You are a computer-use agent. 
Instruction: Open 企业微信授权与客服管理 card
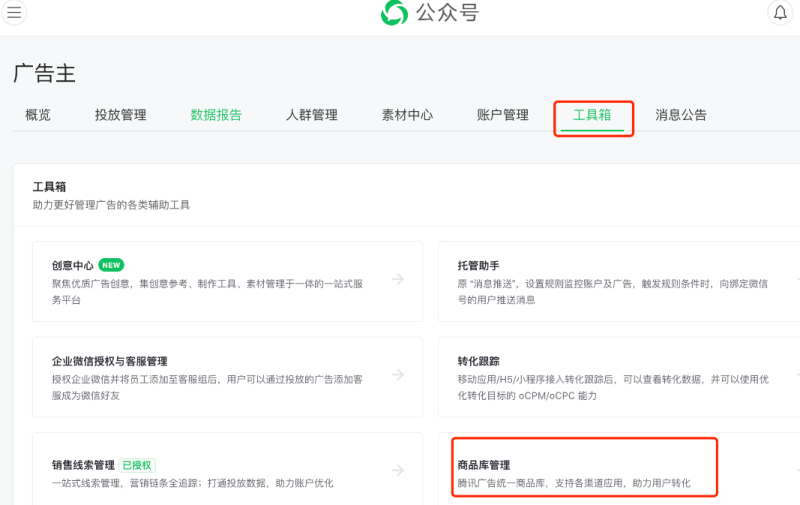pyautogui.click(x=228, y=377)
